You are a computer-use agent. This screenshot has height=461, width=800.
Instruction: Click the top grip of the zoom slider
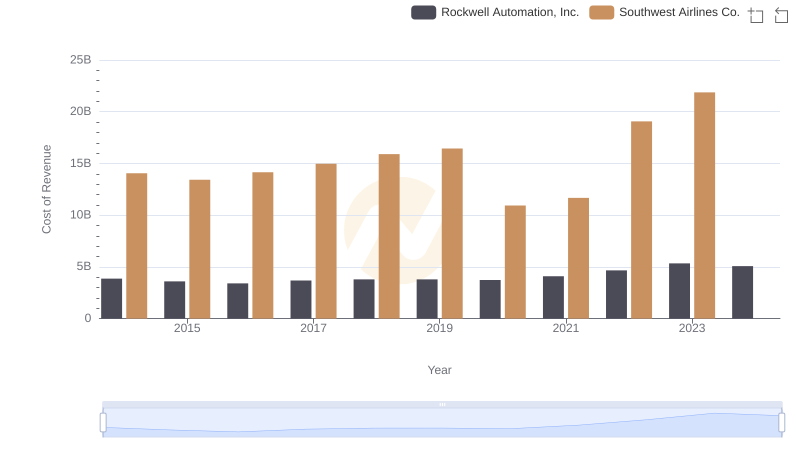tap(442, 404)
